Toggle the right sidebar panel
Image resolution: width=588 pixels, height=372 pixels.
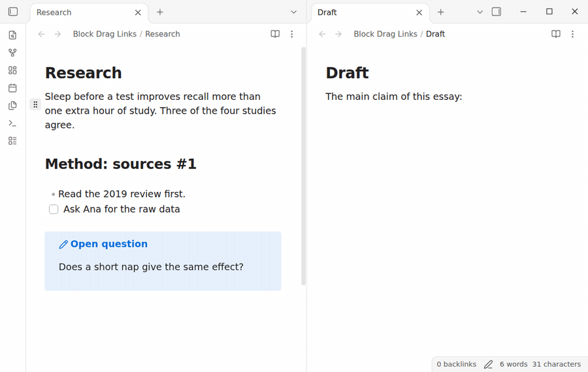pos(496,12)
